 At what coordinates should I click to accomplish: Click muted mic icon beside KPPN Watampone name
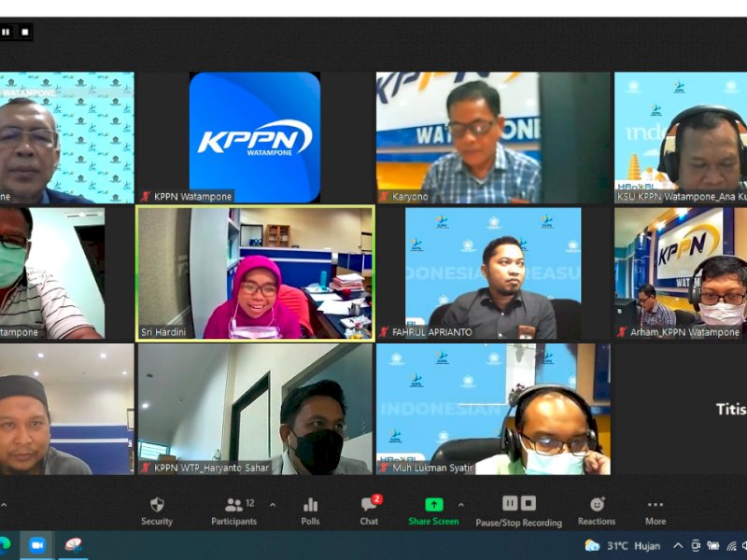[x=146, y=197]
